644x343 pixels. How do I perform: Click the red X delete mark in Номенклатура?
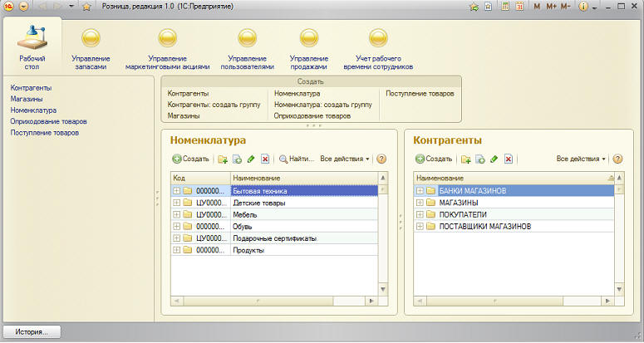click(265, 159)
